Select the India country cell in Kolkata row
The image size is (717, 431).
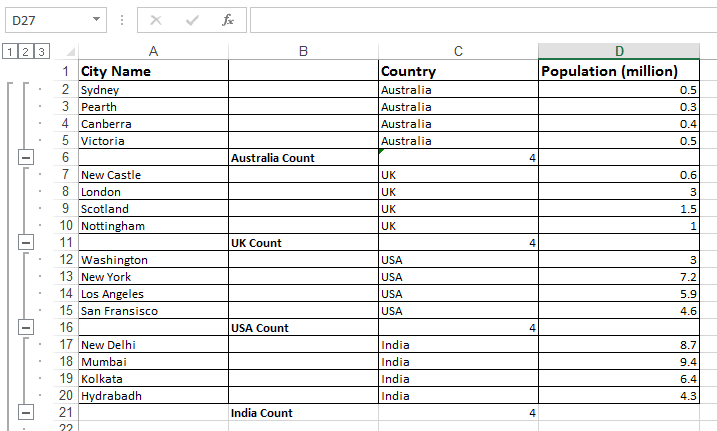click(458, 378)
